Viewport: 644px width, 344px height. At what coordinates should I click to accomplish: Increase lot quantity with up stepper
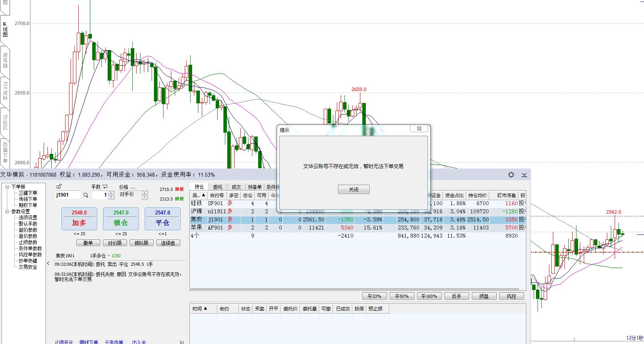pos(111,193)
